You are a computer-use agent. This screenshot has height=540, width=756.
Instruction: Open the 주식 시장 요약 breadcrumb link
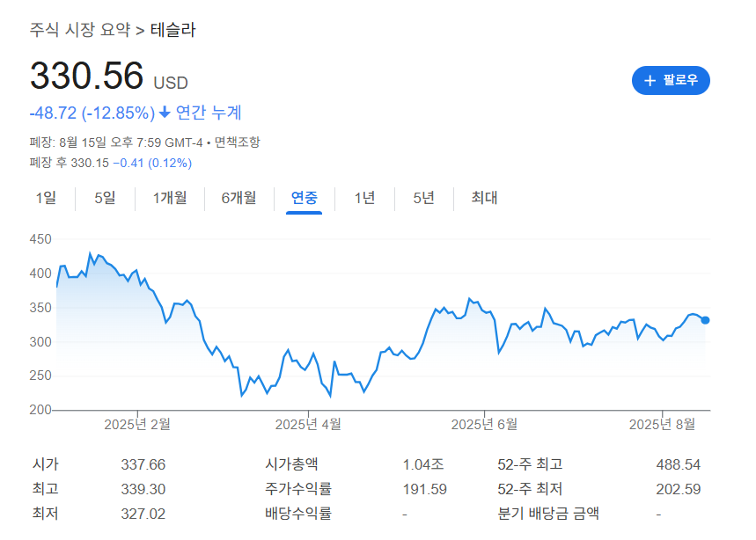(80, 30)
